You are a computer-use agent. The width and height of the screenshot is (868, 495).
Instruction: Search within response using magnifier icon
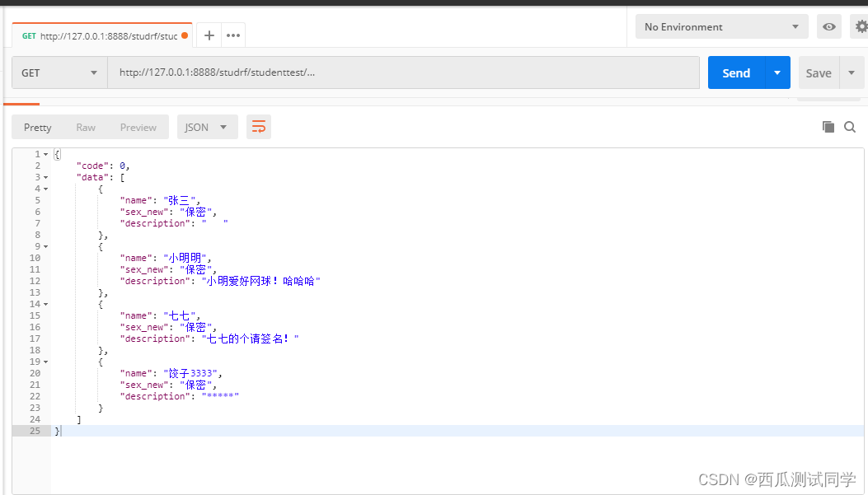pos(850,127)
